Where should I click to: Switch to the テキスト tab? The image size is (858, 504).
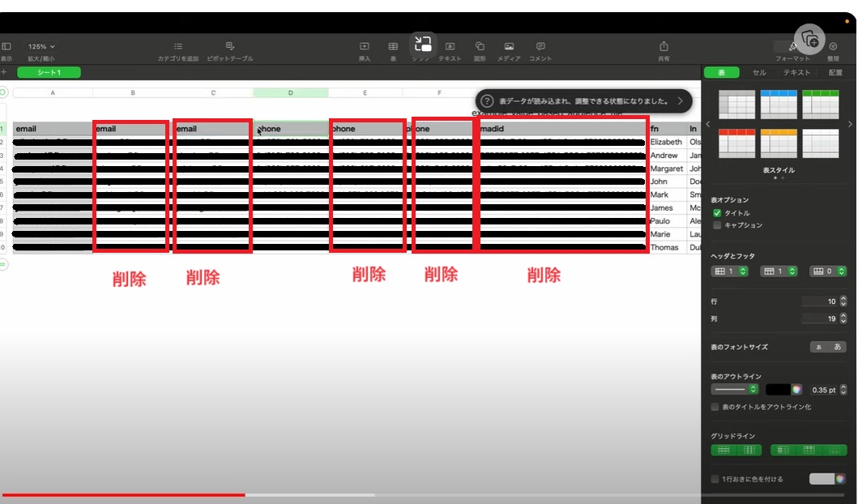pos(796,72)
